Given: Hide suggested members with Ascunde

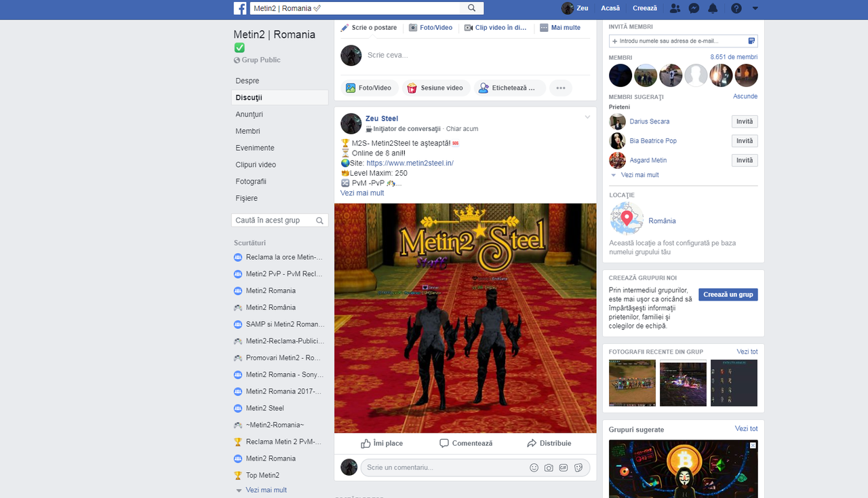Looking at the screenshot, I should [x=745, y=96].
